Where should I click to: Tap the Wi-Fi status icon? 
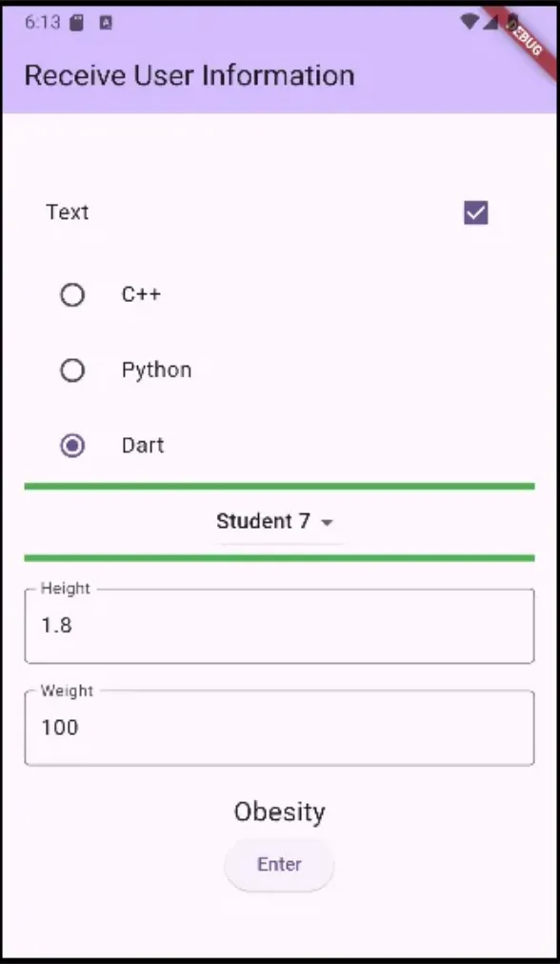coord(470,22)
